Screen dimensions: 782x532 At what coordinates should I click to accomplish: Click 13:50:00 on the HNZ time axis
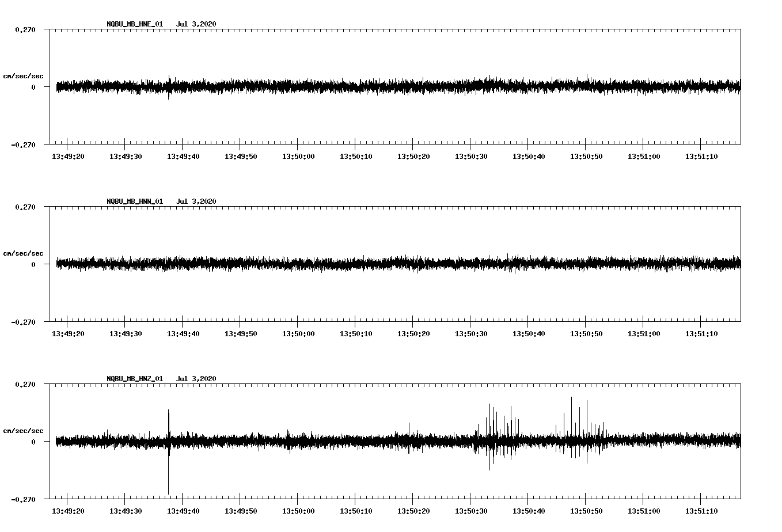[298, 511]
